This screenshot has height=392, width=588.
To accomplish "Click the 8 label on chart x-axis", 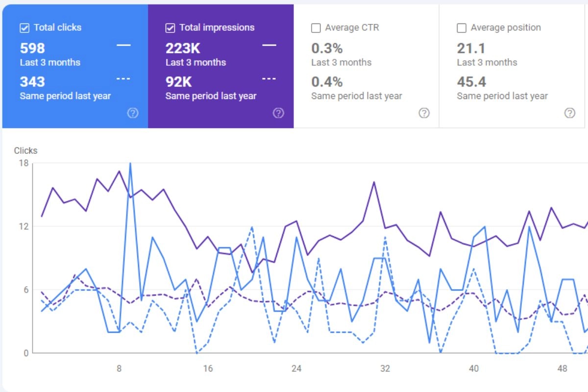I will [119, 368].
